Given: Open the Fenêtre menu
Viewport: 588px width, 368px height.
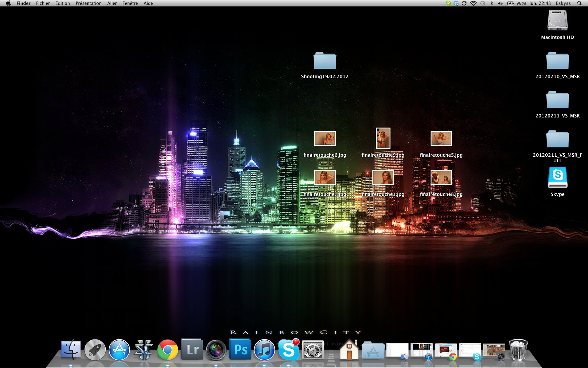Looking at the screenshot, I should point(130,3).
